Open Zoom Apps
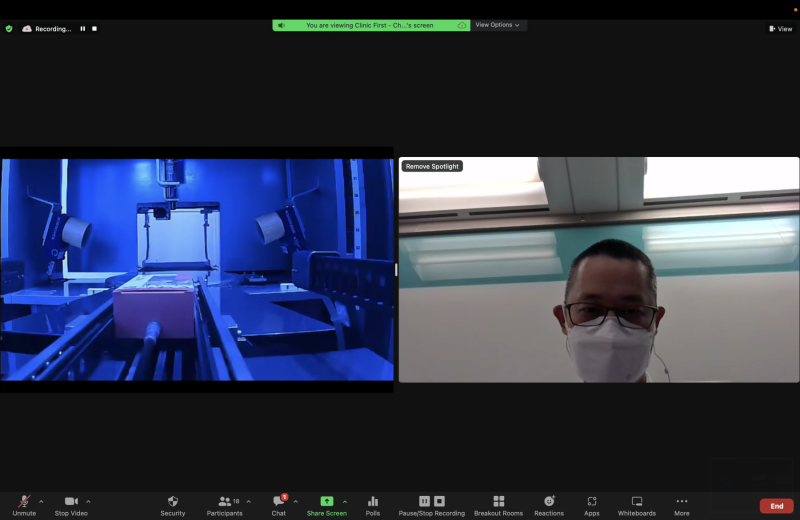This screenshot has height=520, width=800. [592, 506]
